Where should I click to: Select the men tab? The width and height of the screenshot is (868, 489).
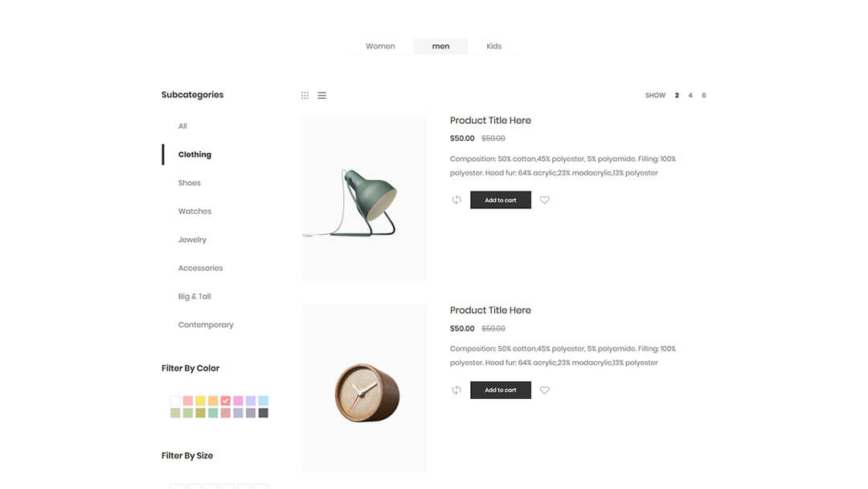click(x=440, y=46)
